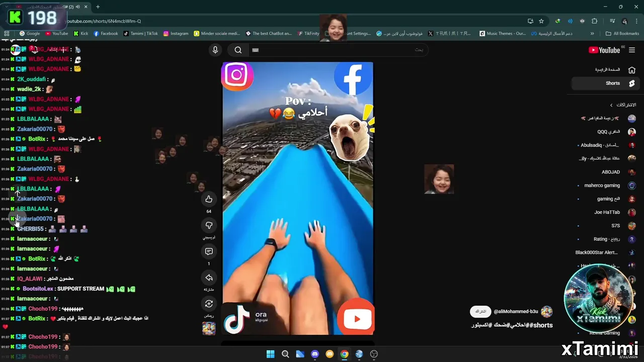Open the All Bookmarks folder
The width and height of the screenshot is (644, 362).
[622, 34]
